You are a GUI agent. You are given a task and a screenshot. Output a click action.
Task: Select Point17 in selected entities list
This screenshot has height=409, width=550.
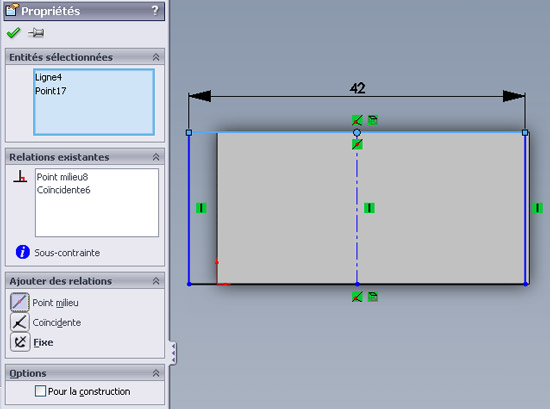tap(51, 91)
